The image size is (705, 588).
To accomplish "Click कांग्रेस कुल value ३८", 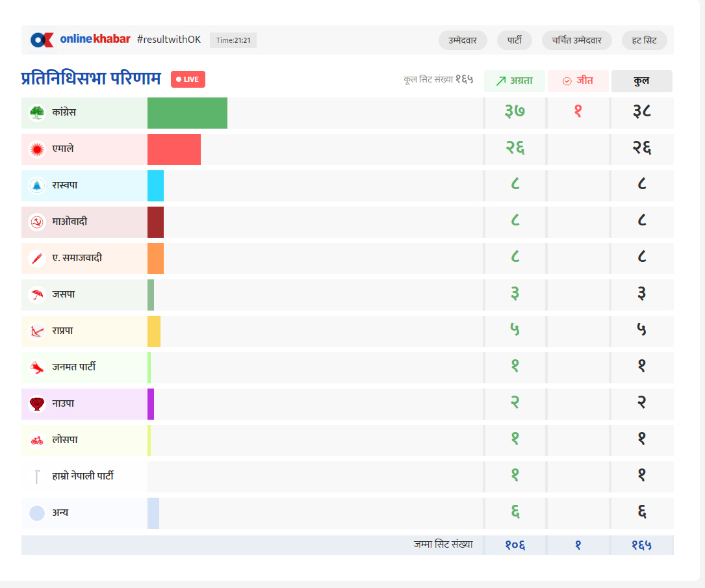I will click(641, 111).
